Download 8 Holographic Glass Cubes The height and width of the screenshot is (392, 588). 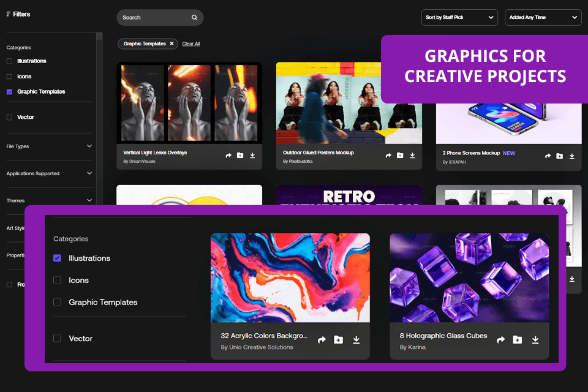coord(535,340)
